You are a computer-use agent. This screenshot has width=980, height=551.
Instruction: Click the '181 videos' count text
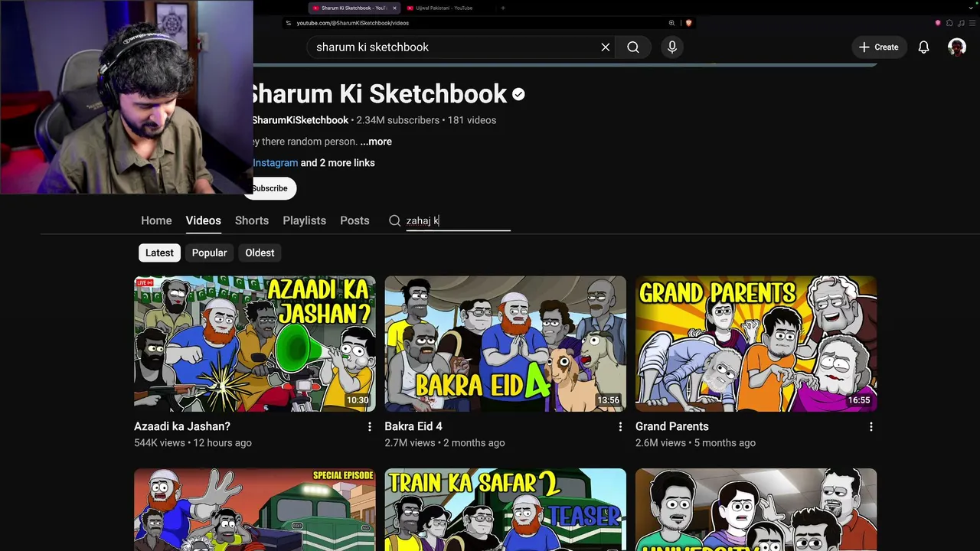click(472, 120)
